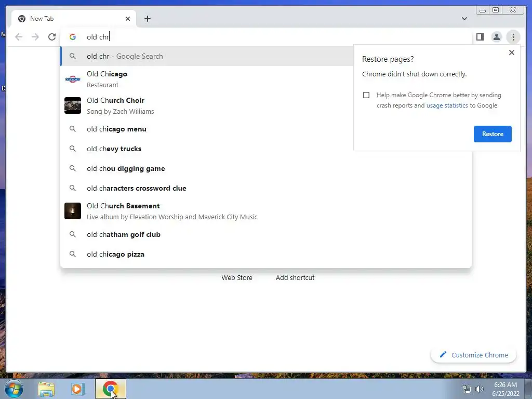
Task: Close the New Tab tab
Action: pyautogui.click(x=128, y=19)
